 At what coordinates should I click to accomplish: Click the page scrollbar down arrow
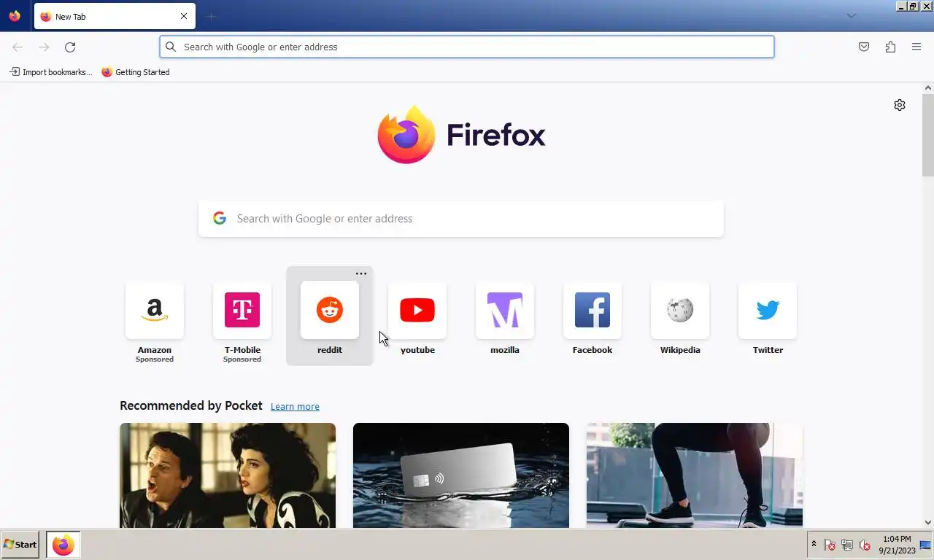pyautogui.click(x=928, y=522)
